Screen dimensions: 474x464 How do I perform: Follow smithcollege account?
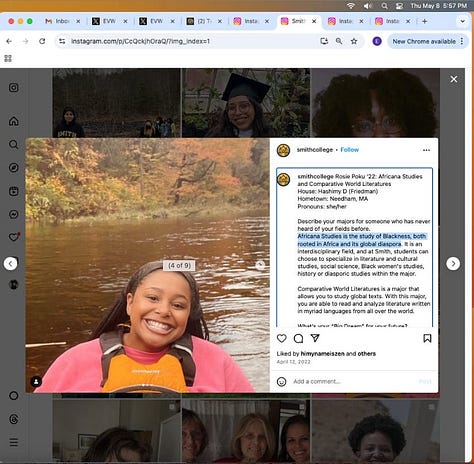(x=349, y=150)
